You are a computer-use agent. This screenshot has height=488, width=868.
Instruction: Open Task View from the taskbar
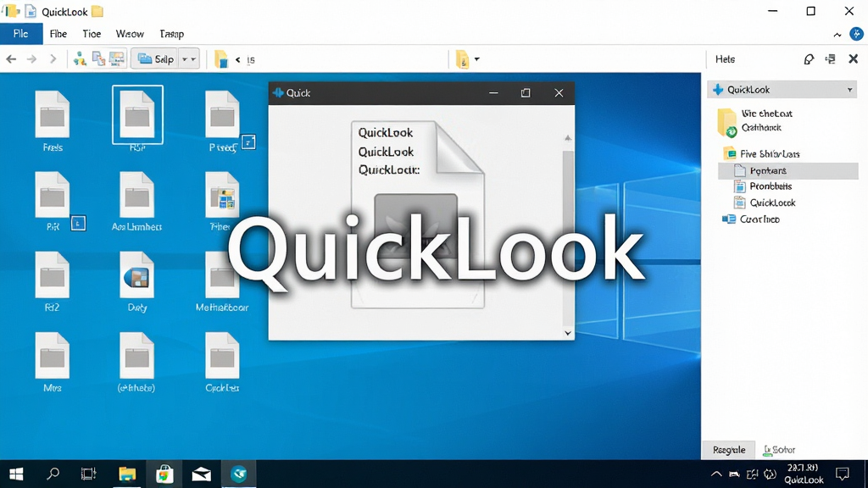pyautogui.click(x=88, y=474)
